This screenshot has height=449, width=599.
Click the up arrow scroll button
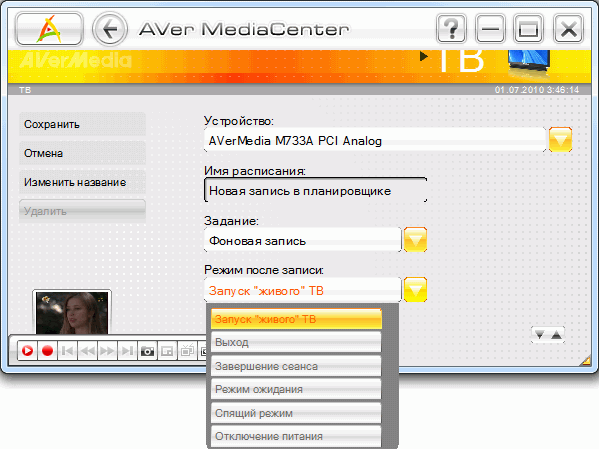click(x=556, y=335)
